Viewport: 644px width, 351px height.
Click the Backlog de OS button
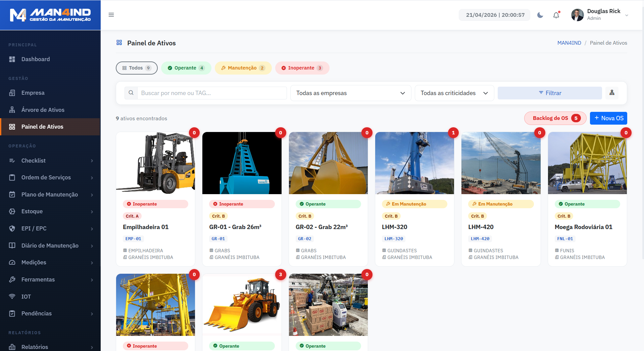(555, 118)
